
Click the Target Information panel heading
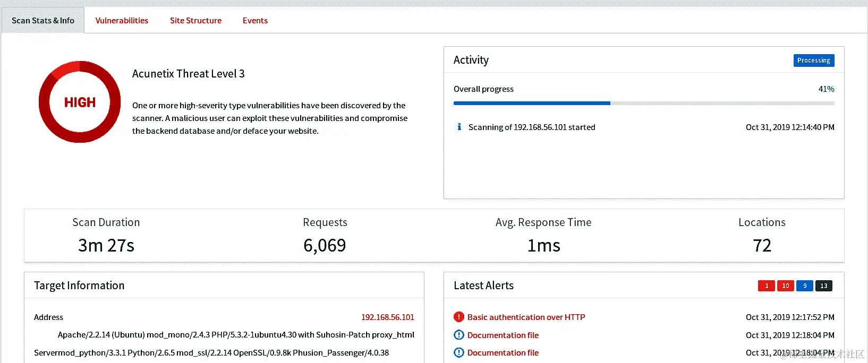[x=79, y=286]
